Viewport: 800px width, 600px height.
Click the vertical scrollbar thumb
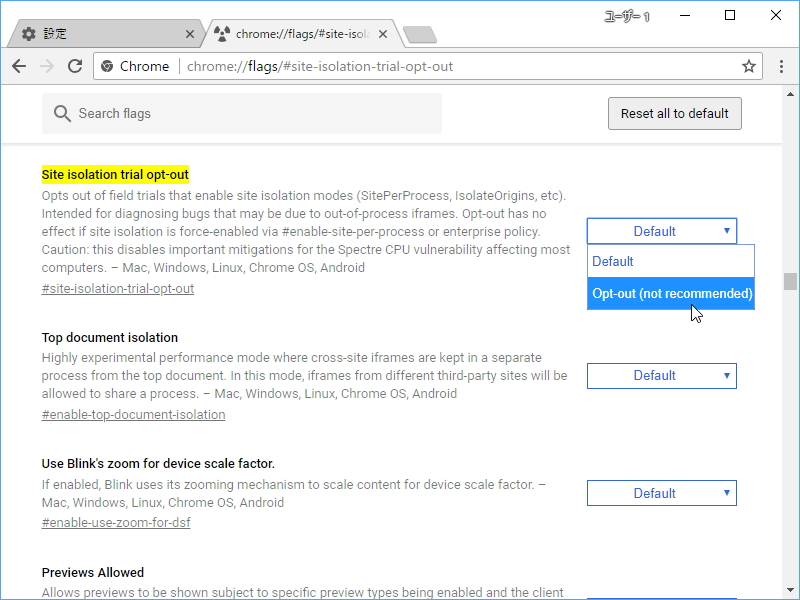[x=791, y=283]
